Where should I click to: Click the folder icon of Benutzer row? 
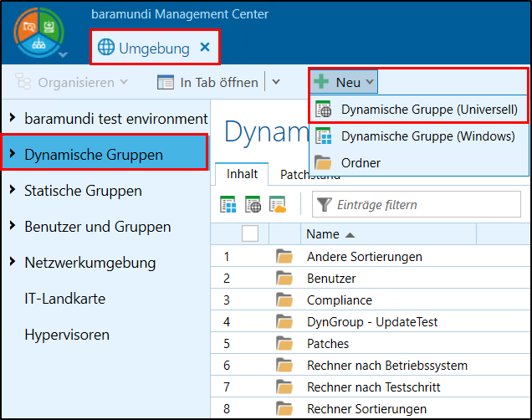284,279
